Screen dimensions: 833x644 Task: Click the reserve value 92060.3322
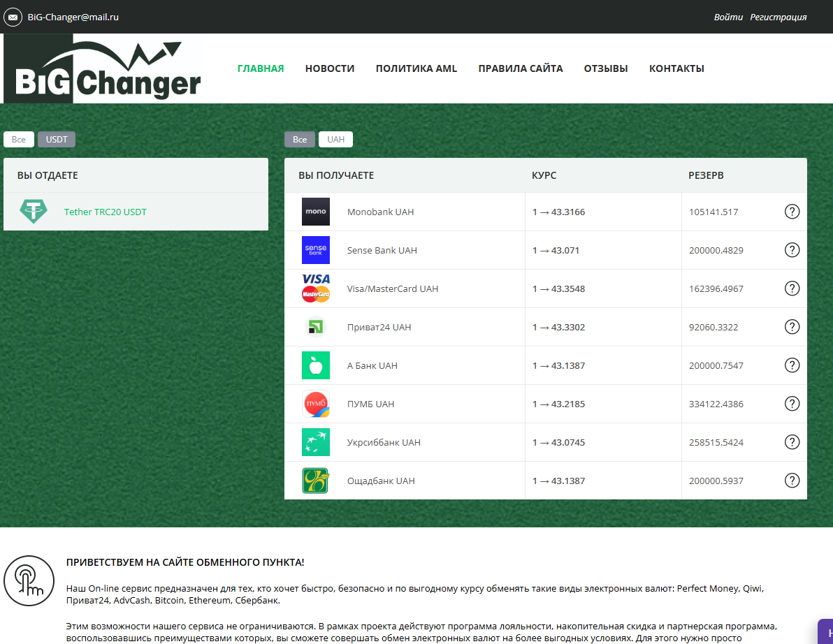pyautogui.click(x=713, y=327)
